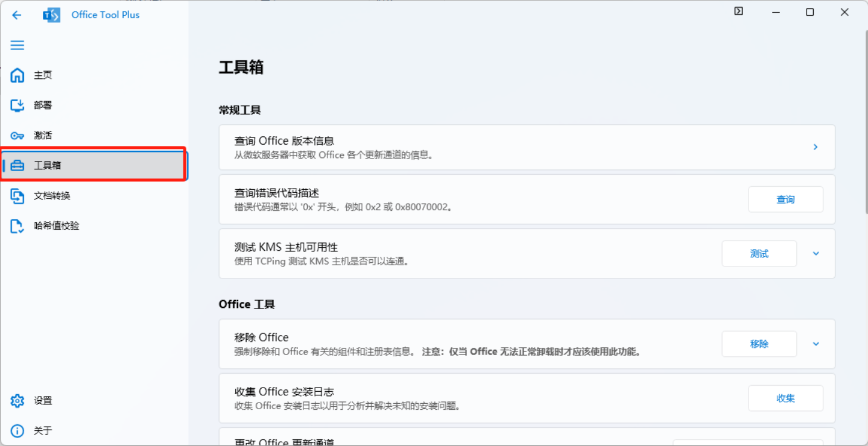Viewport: 868px width, 446px height.
Task: Go to the 主页 home page
Action: pyautogui.click(x=43, y=75)
